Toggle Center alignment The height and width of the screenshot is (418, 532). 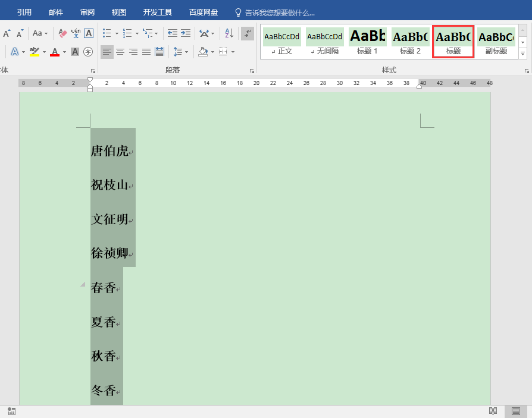(120, 52)
